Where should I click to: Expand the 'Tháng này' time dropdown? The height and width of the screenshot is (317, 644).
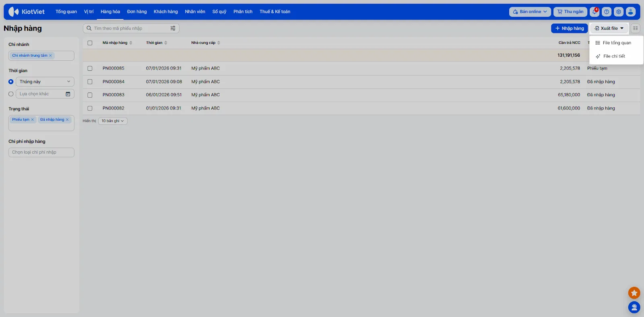45,82
